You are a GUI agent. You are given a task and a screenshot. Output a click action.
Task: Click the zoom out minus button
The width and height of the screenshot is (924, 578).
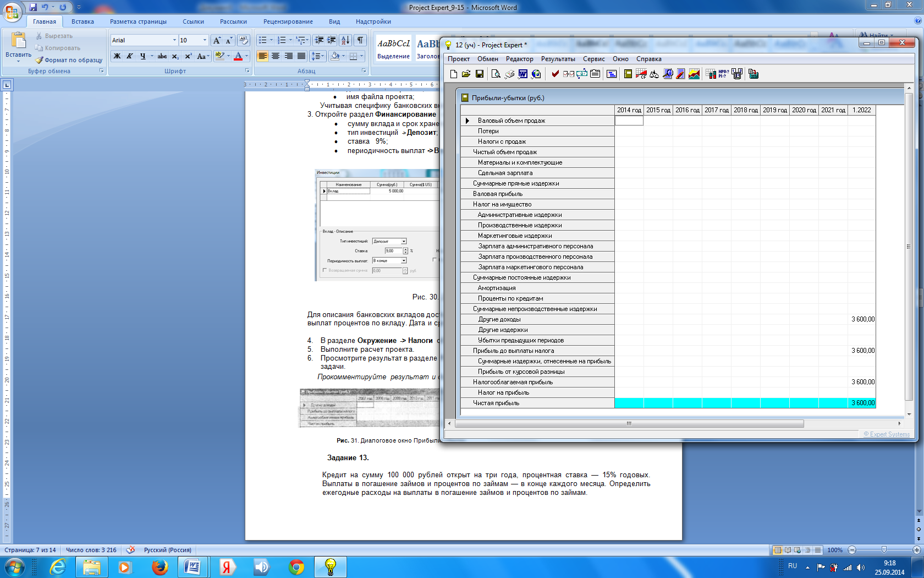pyautogui.click(x=852, y=550)
